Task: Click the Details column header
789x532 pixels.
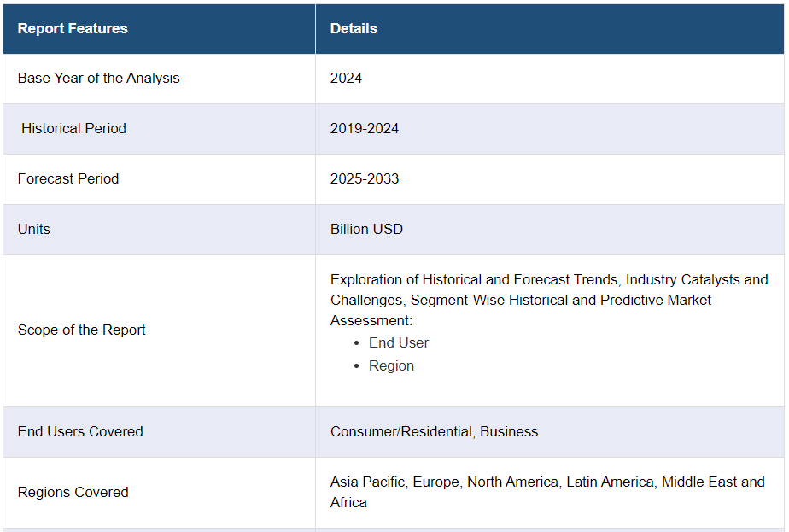Action: pyautogui.click(x=354, y=28)
